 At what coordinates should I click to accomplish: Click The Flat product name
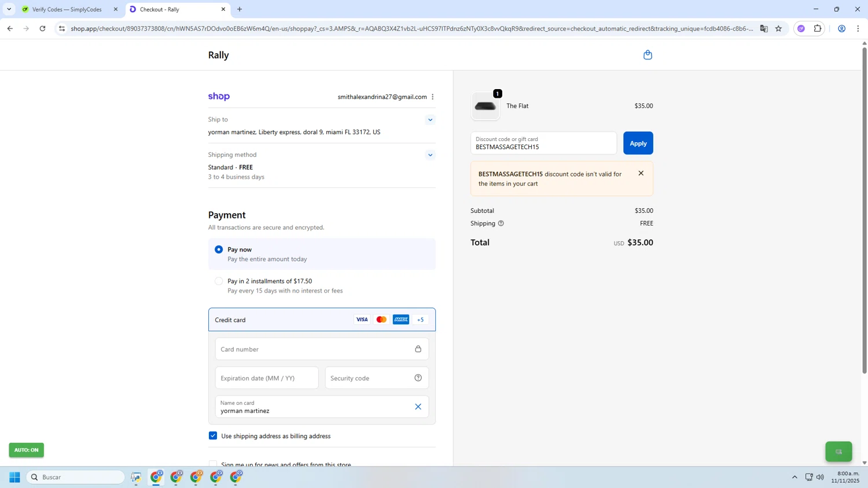point(517,106)
